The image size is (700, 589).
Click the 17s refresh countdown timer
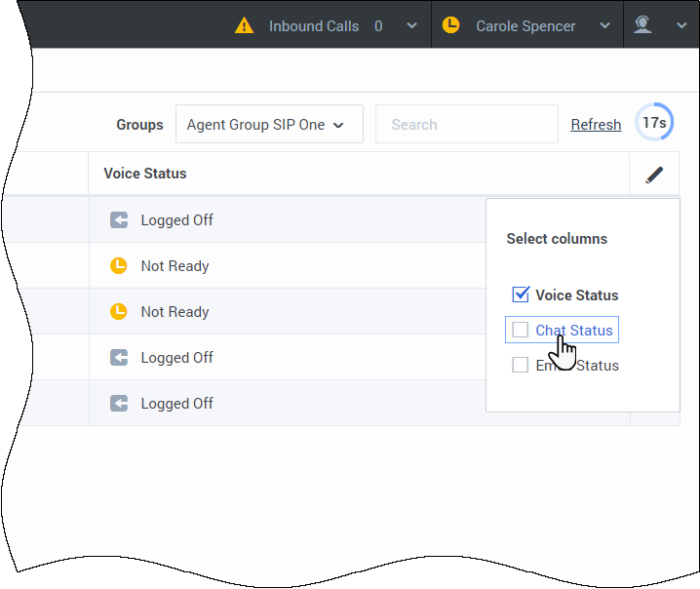653,123
